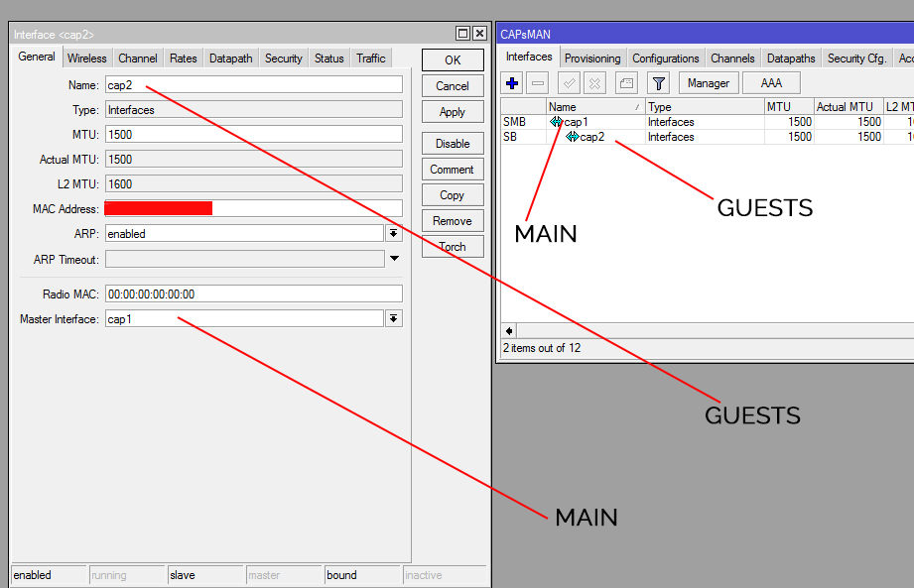Click the Apply button

tap(453, 112)
